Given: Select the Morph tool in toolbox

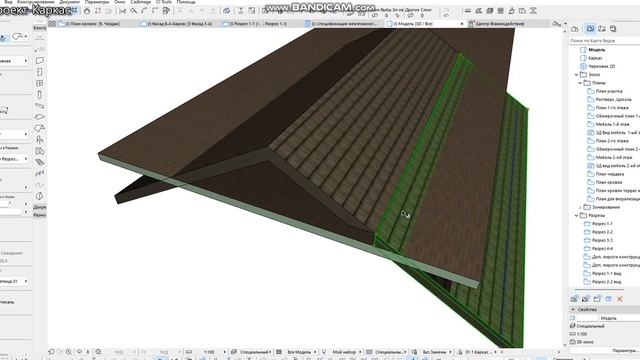Looking at the screenshot, I should click(40, 196).
